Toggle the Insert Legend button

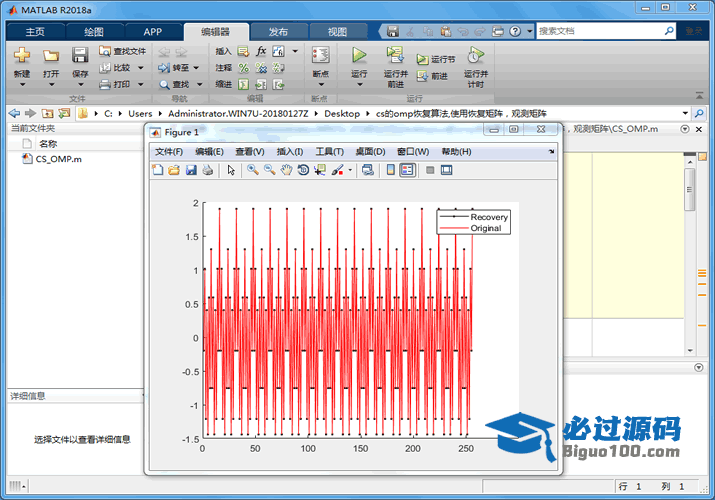[407, 170]
